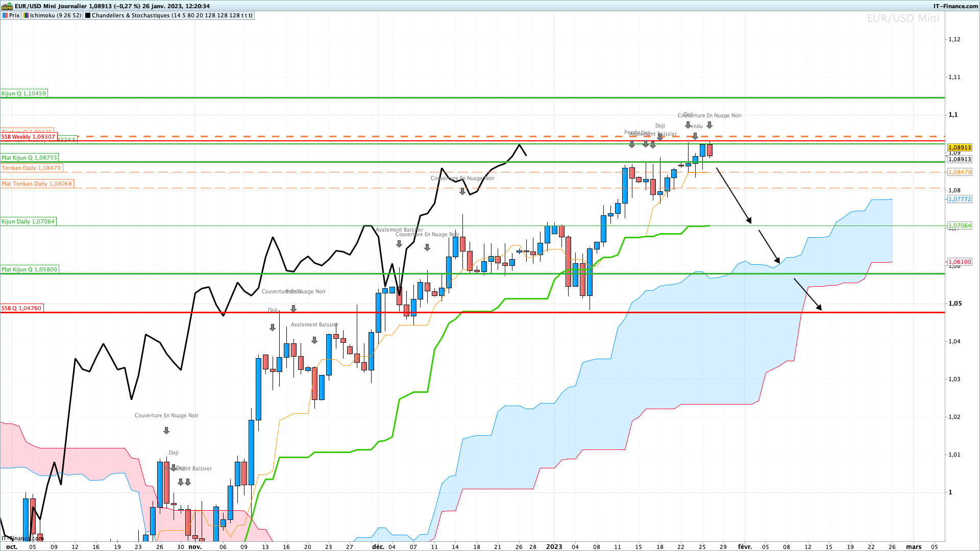Click the green 1,07064 price axis tag
This screenshot has height=551, width=980.
tap(960, 226)
